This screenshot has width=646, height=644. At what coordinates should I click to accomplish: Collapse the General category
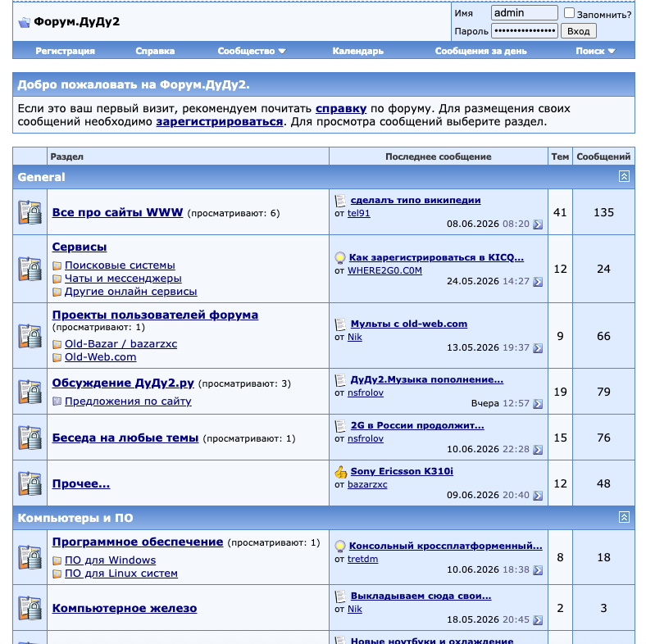[624, 177]
